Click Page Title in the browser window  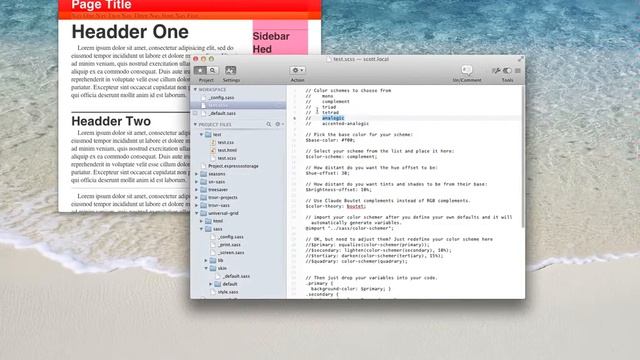(101, 5)
